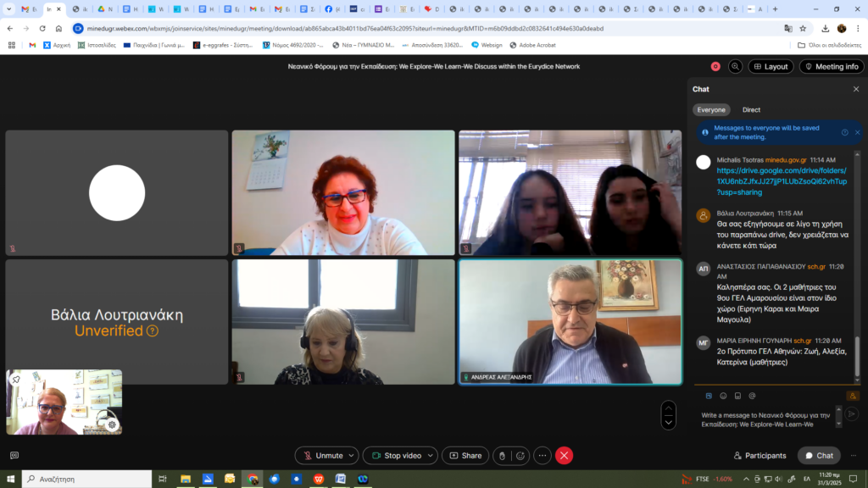Switch to the Direct chat tab

(x=751, y=110)
